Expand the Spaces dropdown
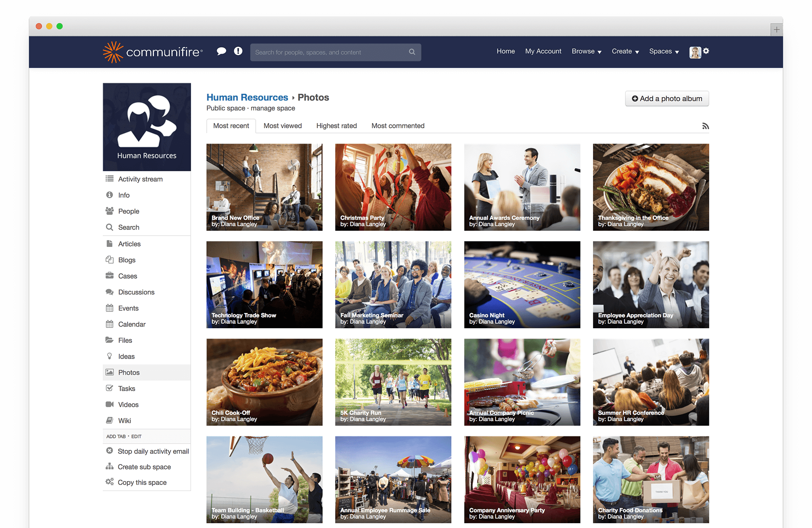 tap(663, 51)
